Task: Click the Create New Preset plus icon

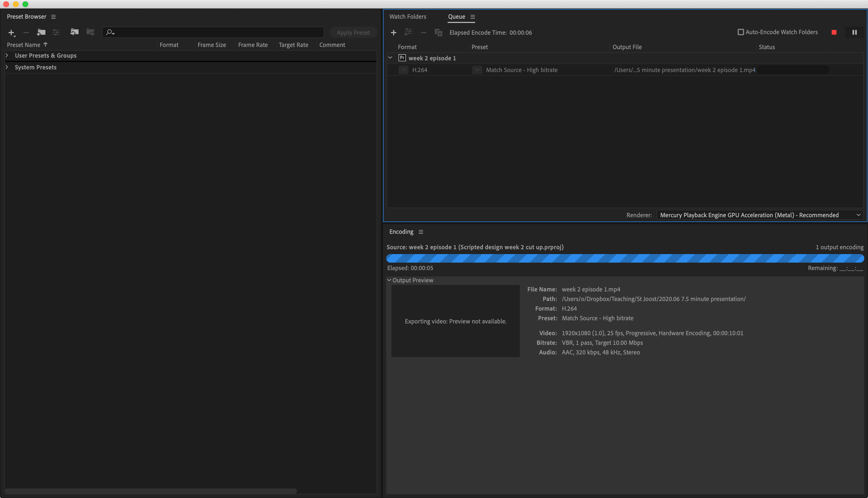Action: (x=11, y=33)
